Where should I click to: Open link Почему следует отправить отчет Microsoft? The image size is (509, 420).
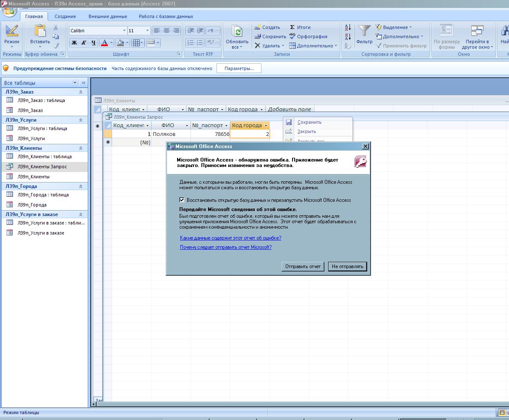pos(226,247)
